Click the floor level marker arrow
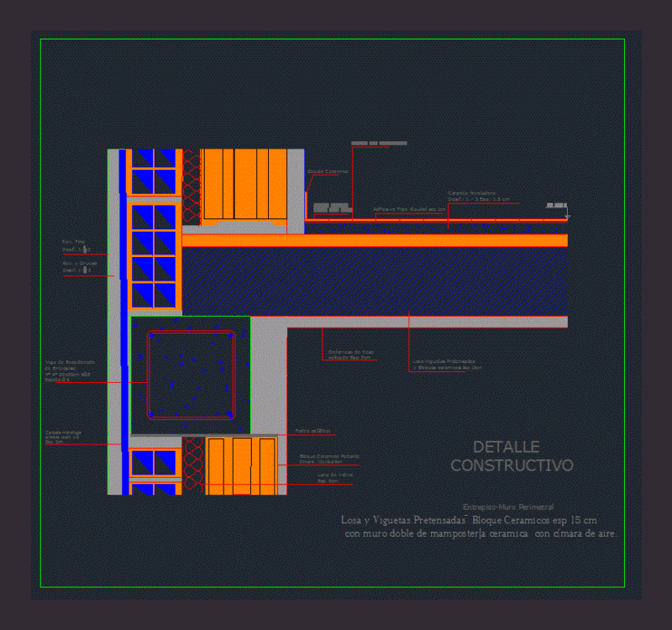 [567, 213]
